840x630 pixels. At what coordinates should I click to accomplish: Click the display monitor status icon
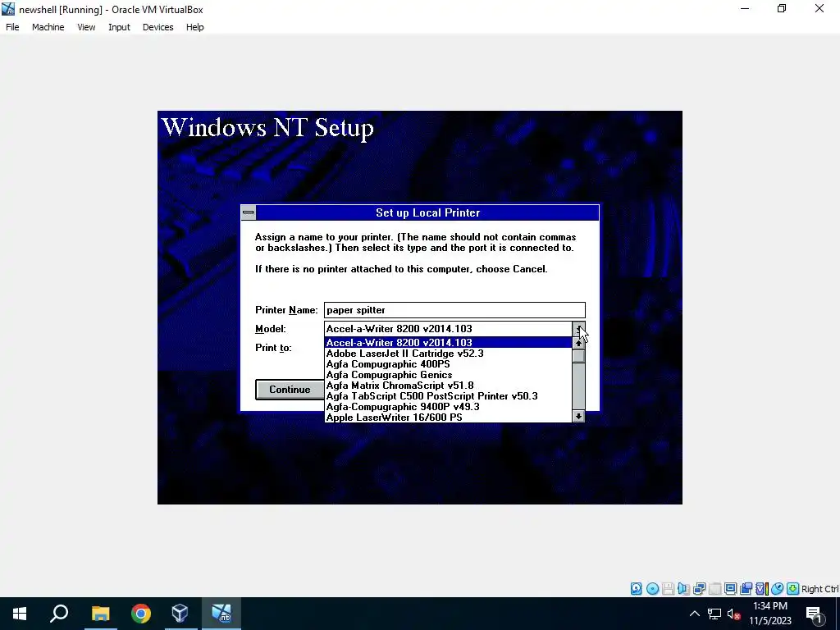click(730, 589)
